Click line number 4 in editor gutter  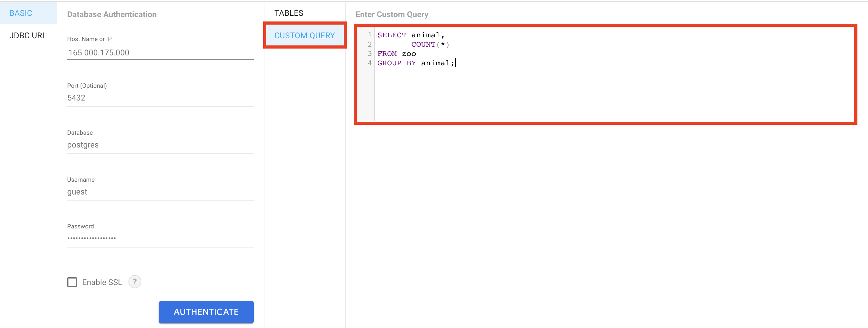point(369,63)
